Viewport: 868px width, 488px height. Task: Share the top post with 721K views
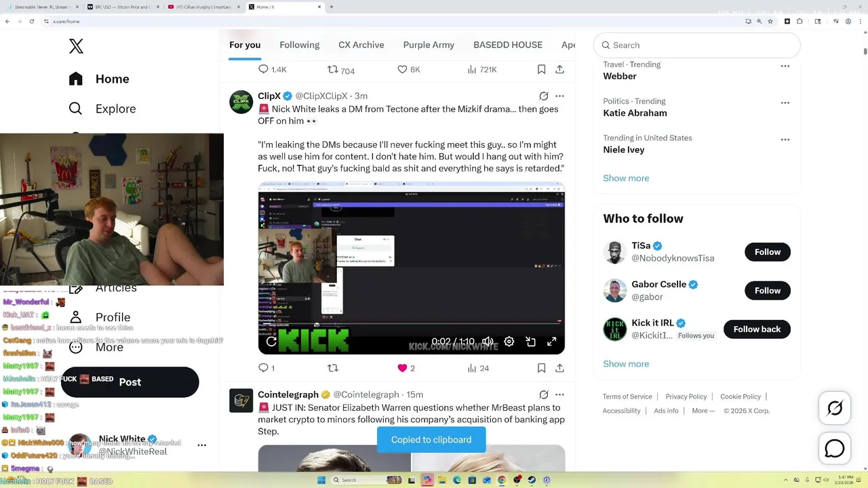[x=559, y=69]
